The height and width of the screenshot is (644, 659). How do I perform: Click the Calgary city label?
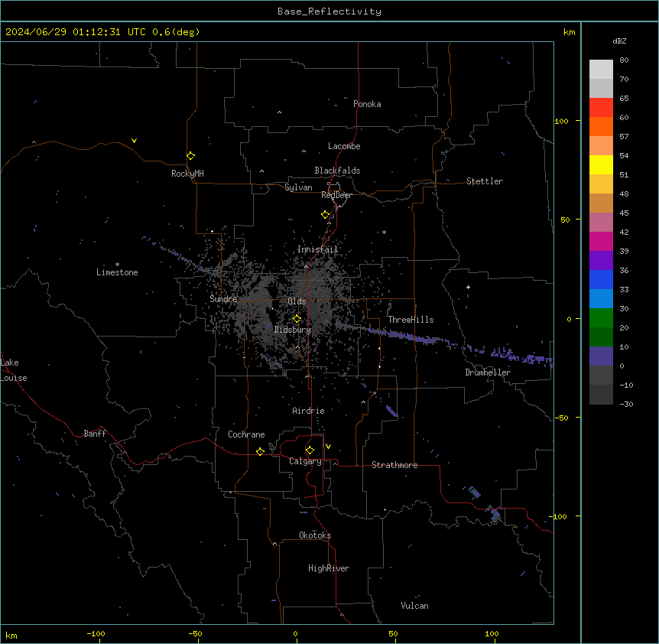click(306, 461)
